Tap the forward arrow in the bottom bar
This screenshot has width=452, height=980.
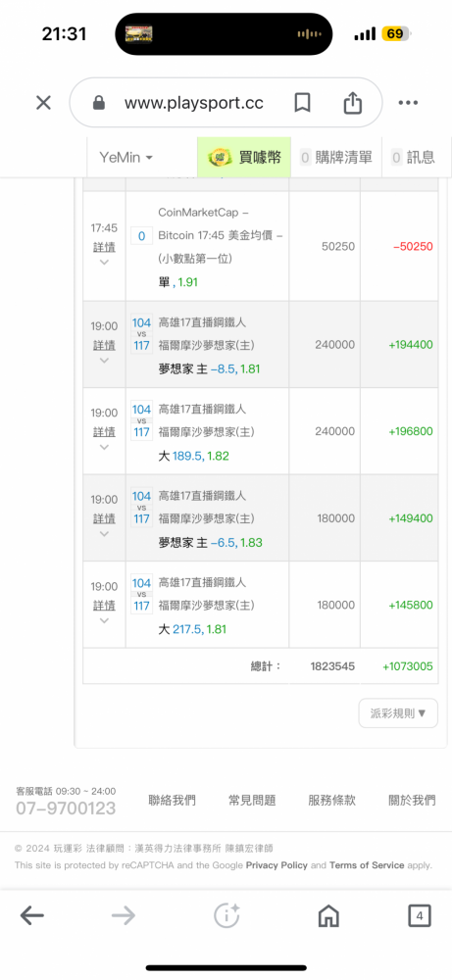[124, 916]
